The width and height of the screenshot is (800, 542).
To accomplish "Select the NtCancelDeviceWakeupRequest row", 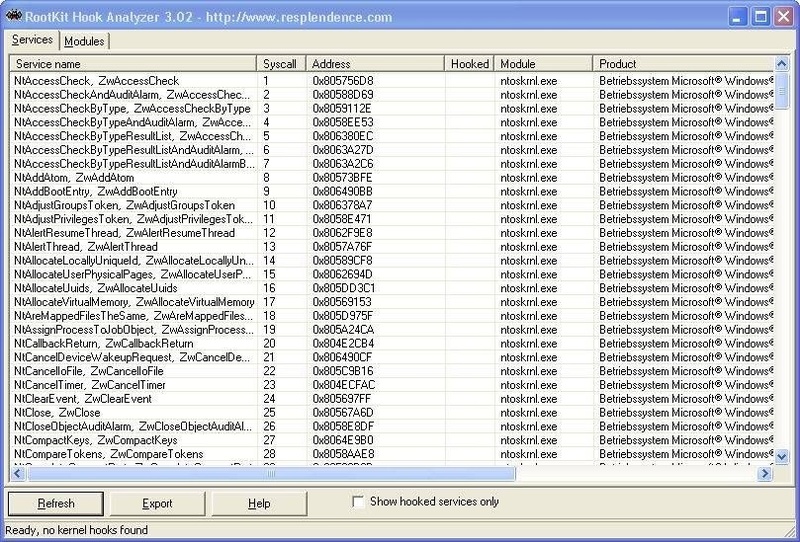I will click(x=392, y=357).
